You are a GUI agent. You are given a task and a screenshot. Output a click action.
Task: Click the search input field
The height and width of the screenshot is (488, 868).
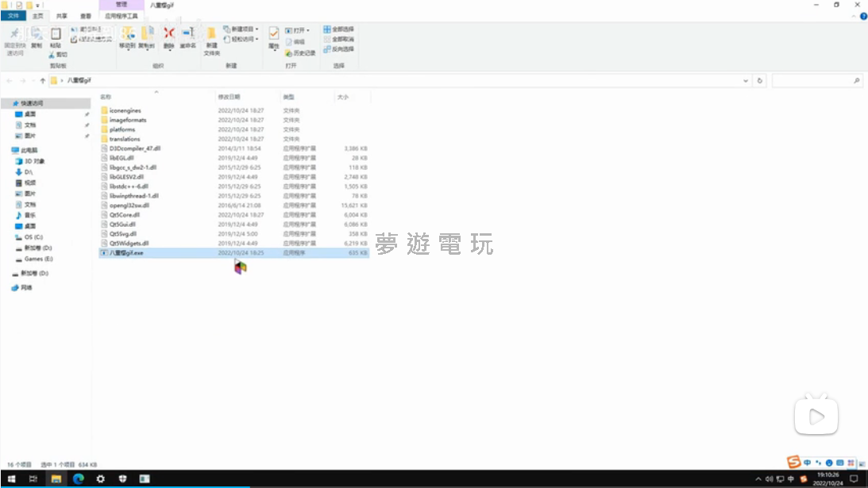pyautogui.click(x=814, y=81)
